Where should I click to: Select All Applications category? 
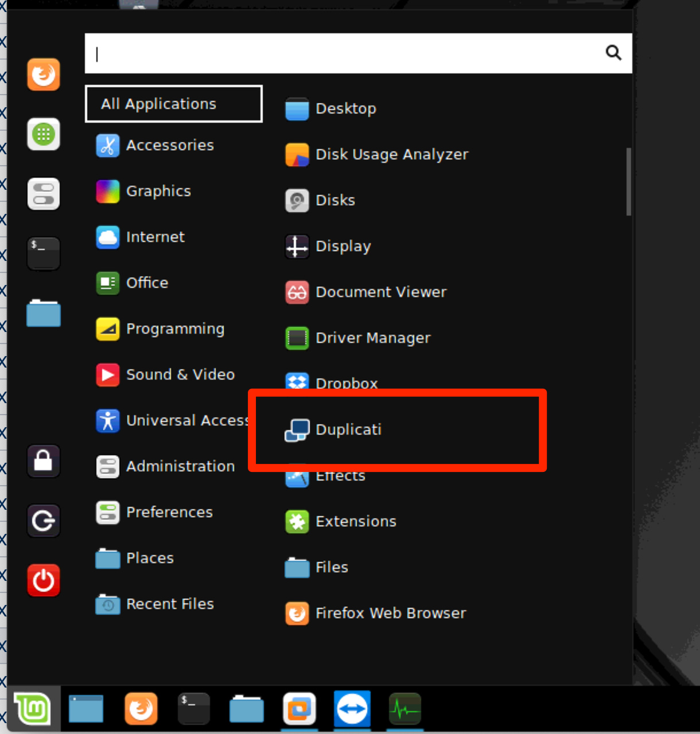tap(174, 104)
